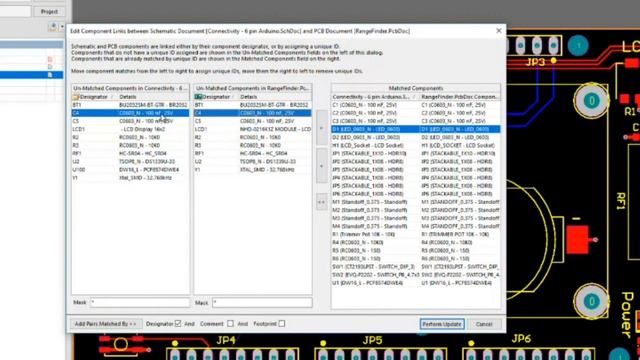640x360 pixels.
Task: Select the H1 LCD_Socket matched row
Action: (416, 145)
